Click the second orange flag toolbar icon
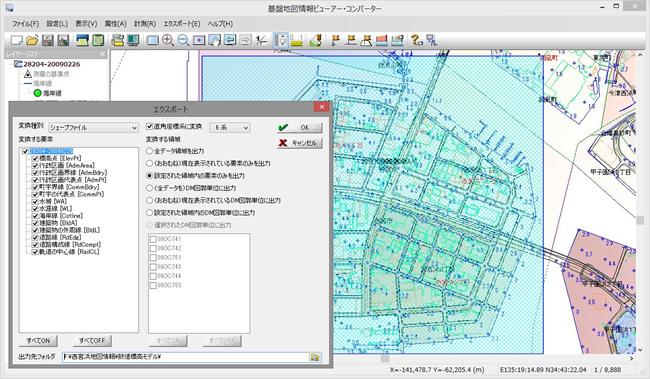The width and height of the screenshot is (650, 379). tap(351, 40)
